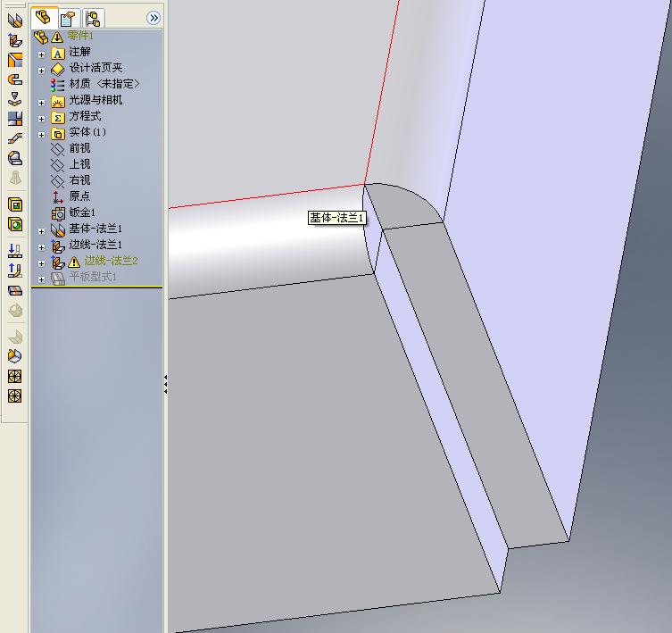Image resolution: width=672 pixels, height=633 pixels.
Task: Expand the 设计活页夹 node
Action: [42, 71]
